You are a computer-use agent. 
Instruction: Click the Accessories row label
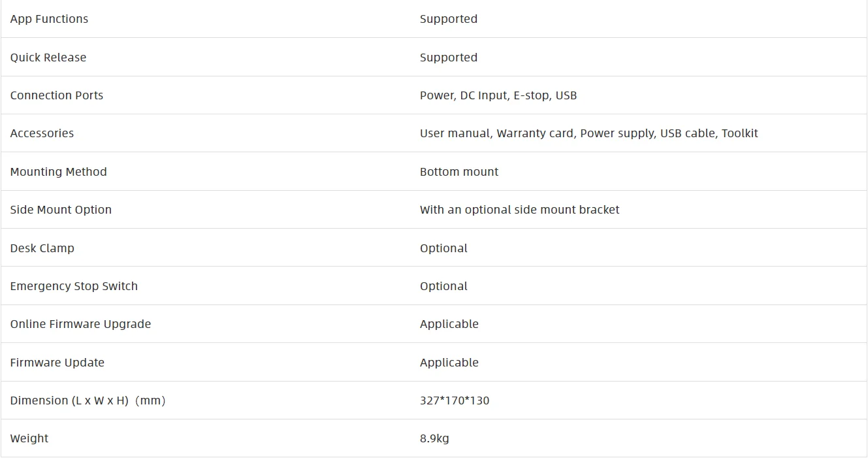tap(42, 133)
